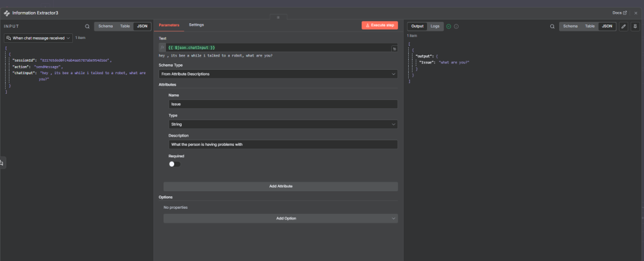This screenshot has width=644, height=261.
Task: Click the green success checkmark icon
Action: 448,26
